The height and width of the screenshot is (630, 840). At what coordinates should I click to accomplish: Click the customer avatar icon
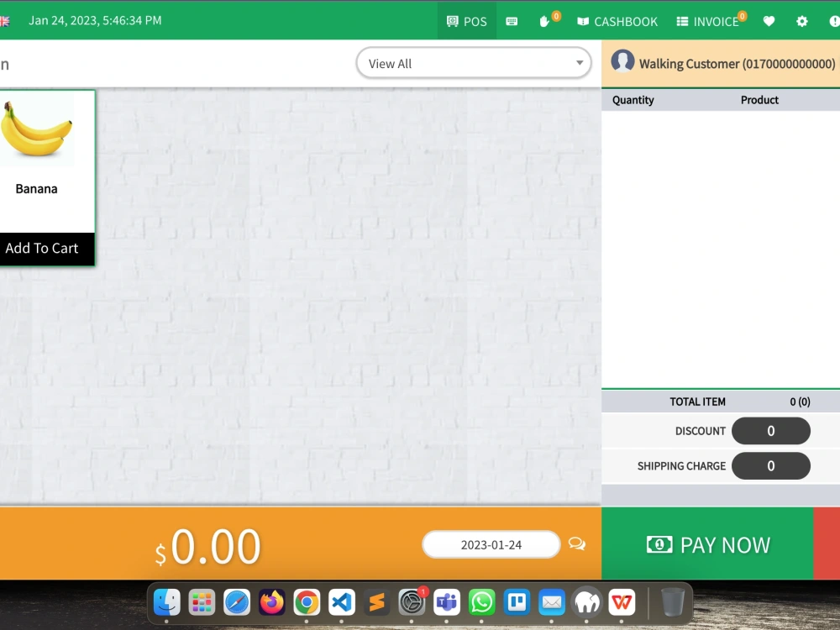[x=622, y=61]
